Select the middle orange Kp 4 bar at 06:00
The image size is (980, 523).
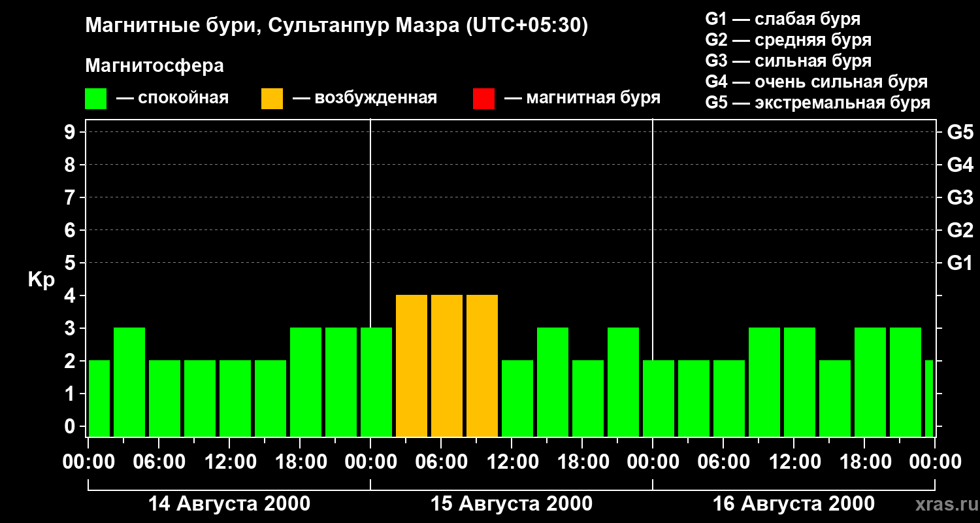447,365
